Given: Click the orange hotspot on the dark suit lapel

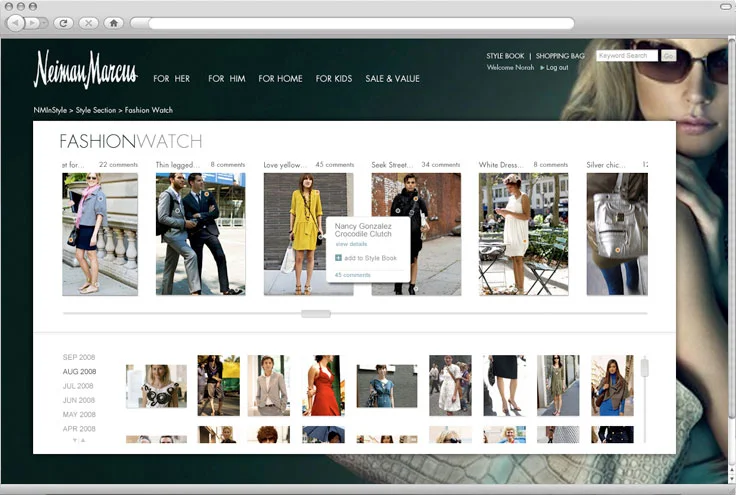Looking at the screenshot, I should pos(206,193).
